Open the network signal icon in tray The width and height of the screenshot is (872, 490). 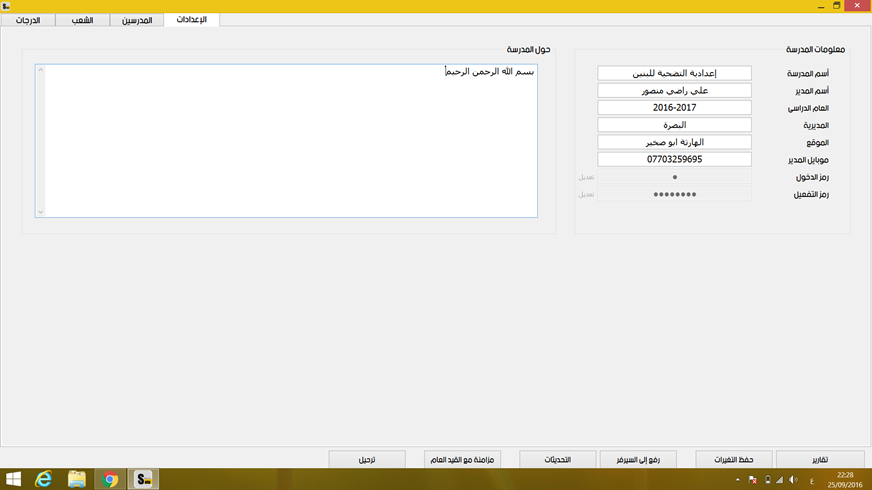(779, 480)
